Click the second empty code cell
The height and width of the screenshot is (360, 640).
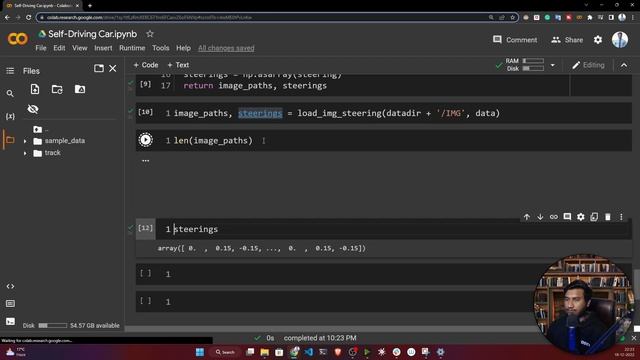(384, 301)
